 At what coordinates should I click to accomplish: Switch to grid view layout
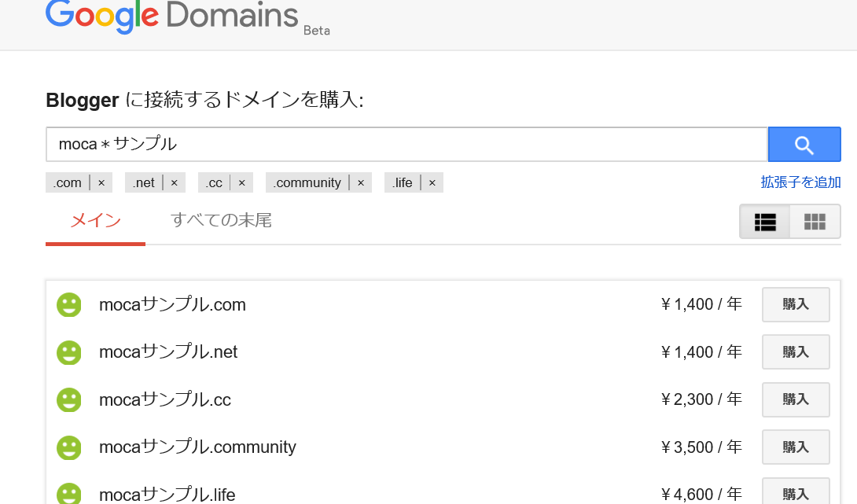pyautogui.click(x=815, y=222)
